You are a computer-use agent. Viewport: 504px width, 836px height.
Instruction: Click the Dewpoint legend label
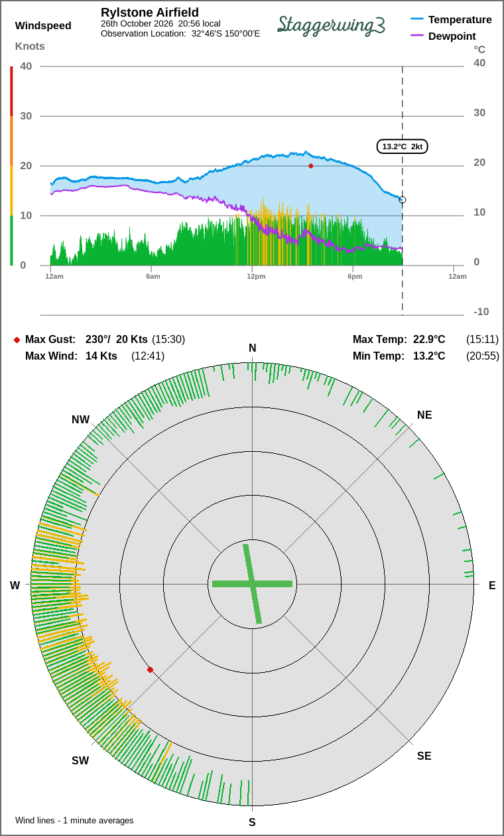pos(452,36)
